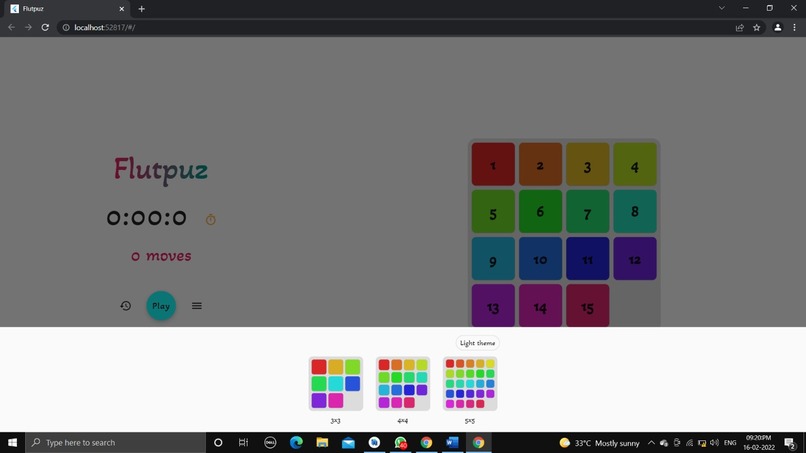
Task: Open tab search dropdown arrow
Action: pos(722,8)
